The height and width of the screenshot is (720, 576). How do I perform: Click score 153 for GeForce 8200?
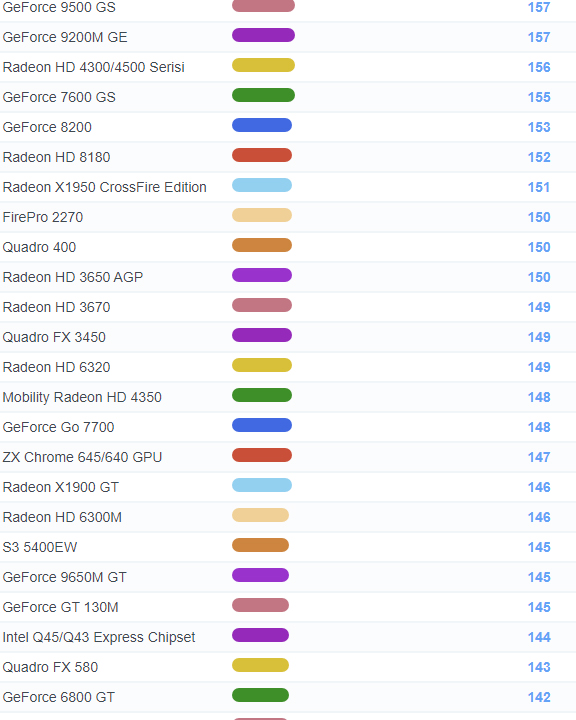pos(539,127)
